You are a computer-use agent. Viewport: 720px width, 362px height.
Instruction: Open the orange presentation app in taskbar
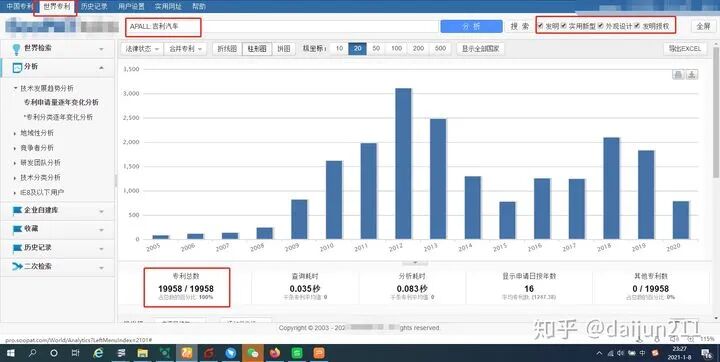[x=319, y=353]
